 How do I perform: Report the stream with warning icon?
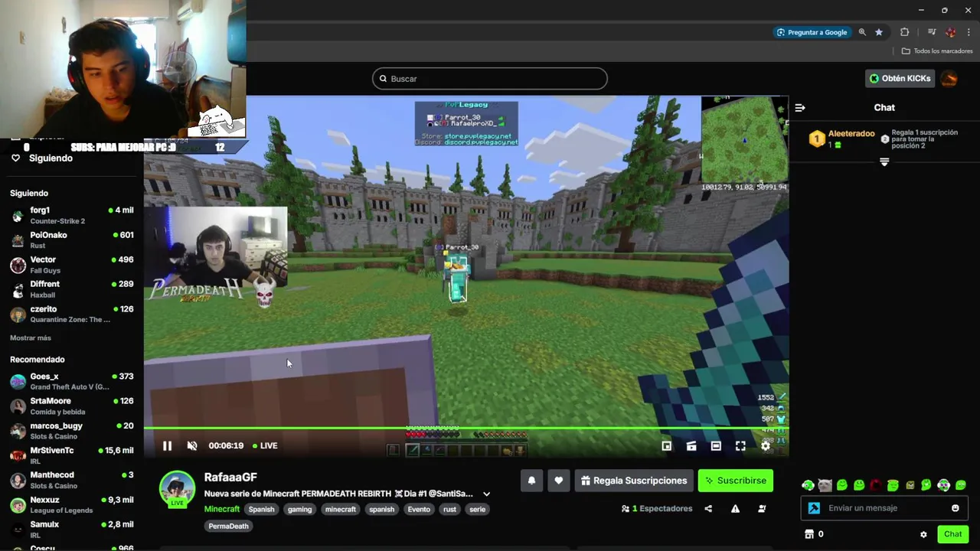(735, 509)
